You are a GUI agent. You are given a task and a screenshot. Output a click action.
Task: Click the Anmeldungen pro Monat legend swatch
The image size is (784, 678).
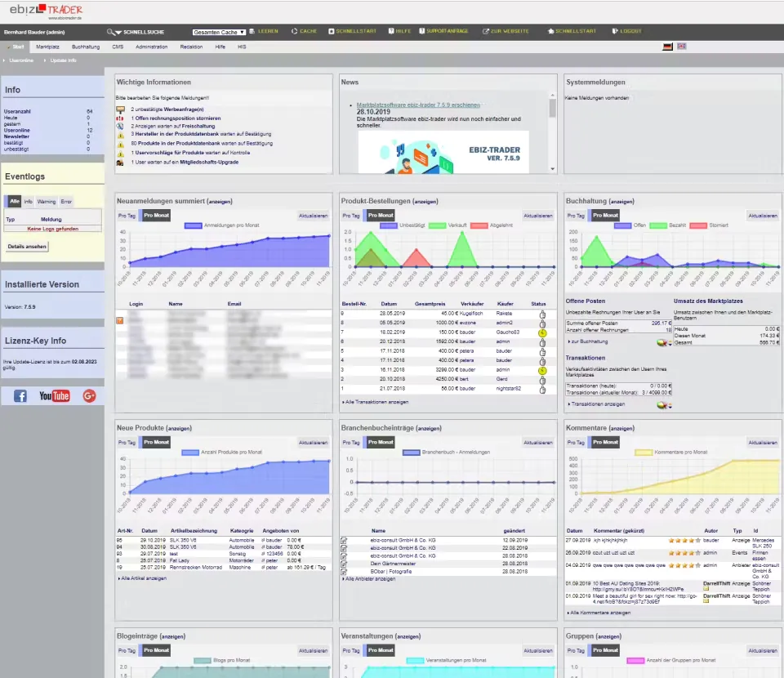click(193, 225)
